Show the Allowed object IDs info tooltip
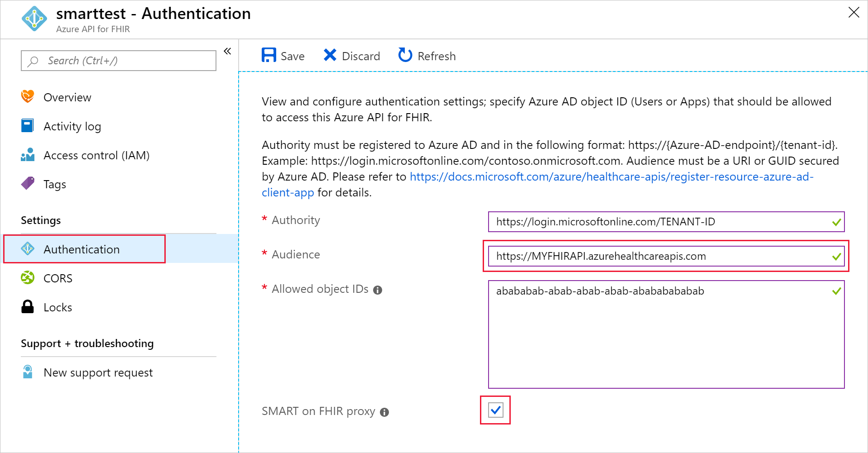 click(x=378, y=290)
